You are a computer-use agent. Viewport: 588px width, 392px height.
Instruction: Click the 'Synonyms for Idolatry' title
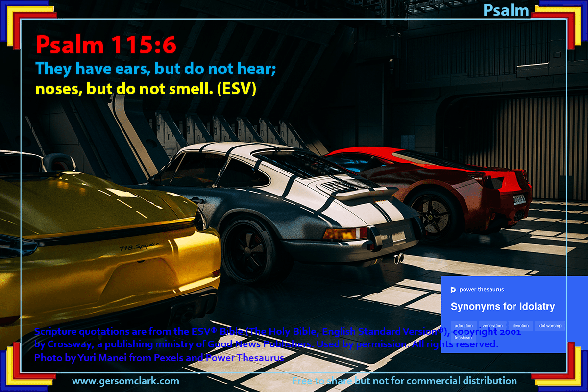pos(503,307)
